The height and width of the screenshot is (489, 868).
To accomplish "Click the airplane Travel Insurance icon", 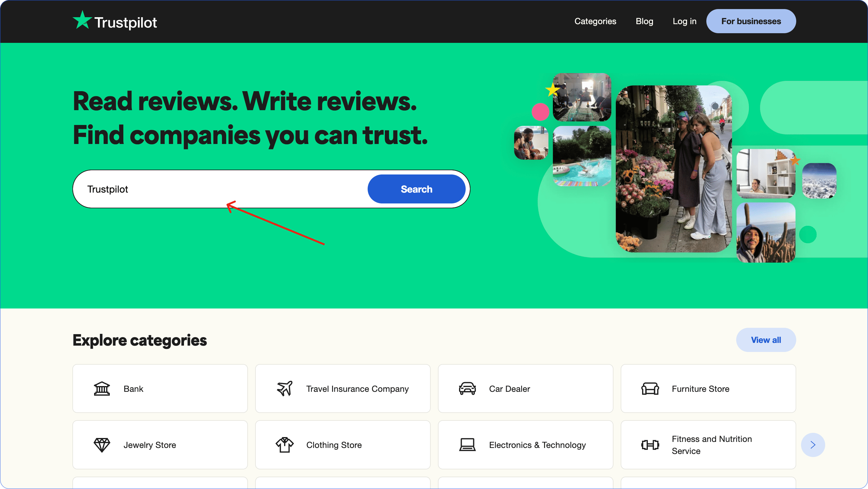I will click(285, 388).
